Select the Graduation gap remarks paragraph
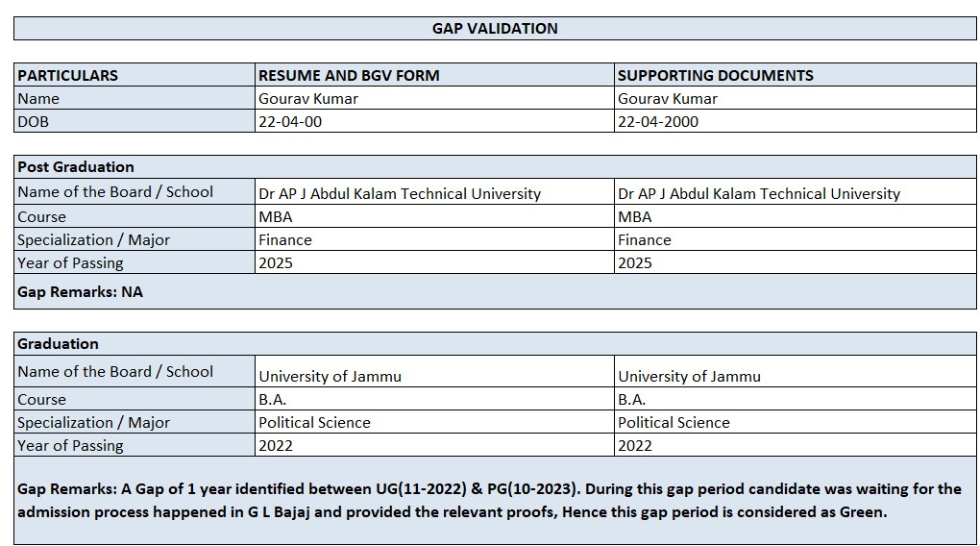Image resolution: width=980 pixels, height=546 pixels. point(490,500)
